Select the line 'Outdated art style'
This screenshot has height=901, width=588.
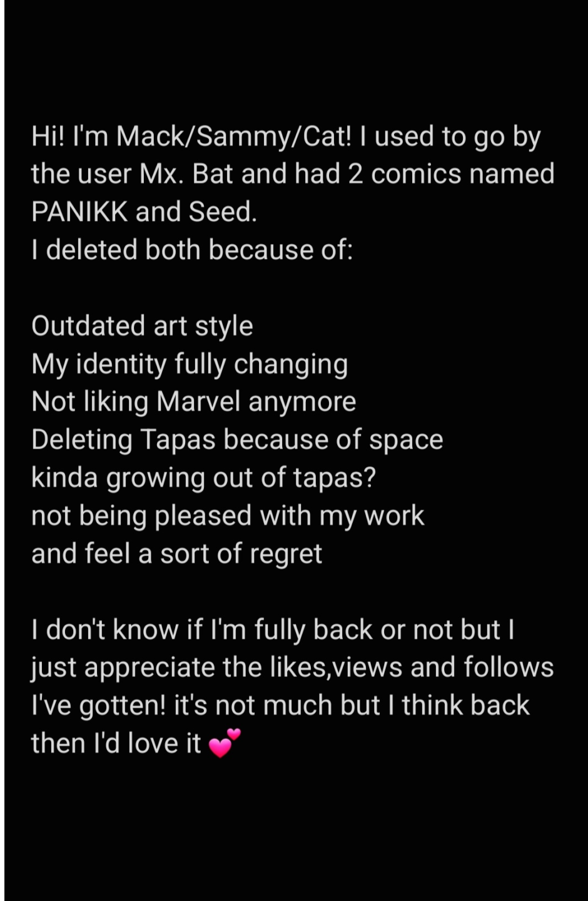pos(142,327)
